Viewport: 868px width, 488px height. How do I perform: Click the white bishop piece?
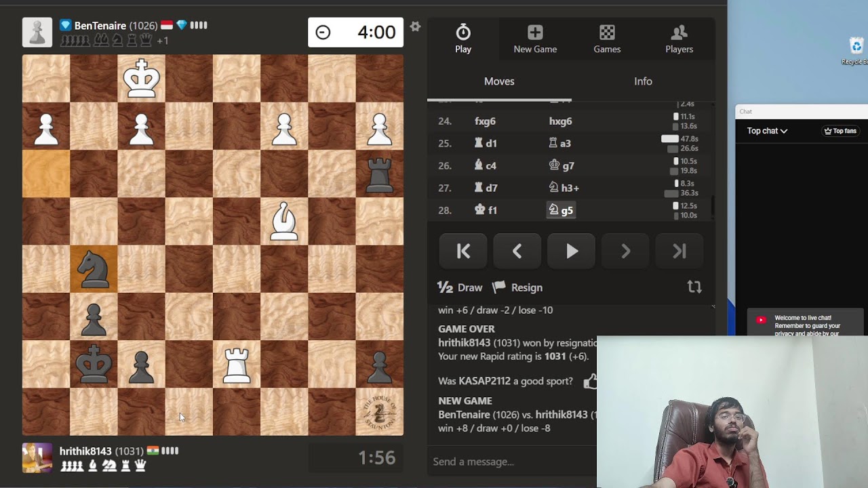tap(284, 221)
